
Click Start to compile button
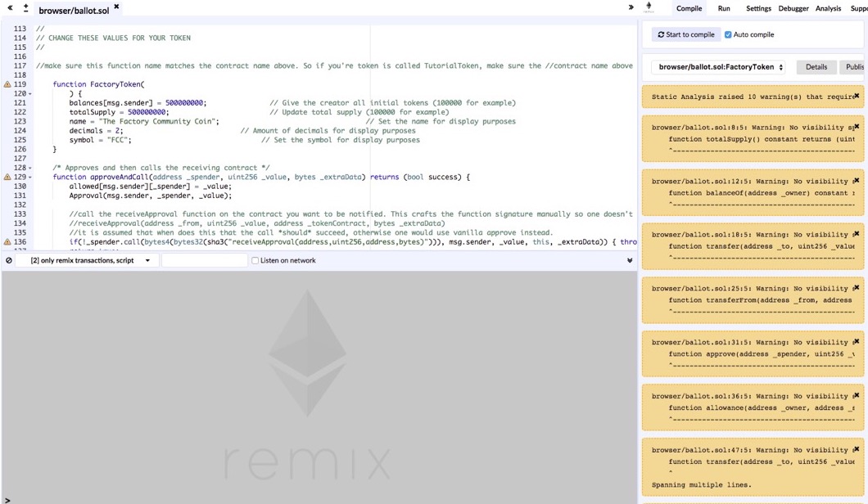pyautogui.click(x=686, y=34)
